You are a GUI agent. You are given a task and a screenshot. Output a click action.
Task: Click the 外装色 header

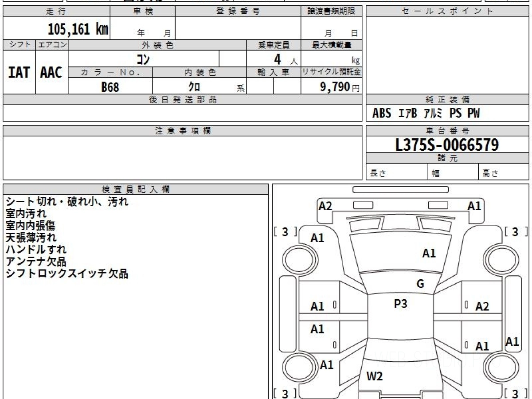[x=157, y=45]
